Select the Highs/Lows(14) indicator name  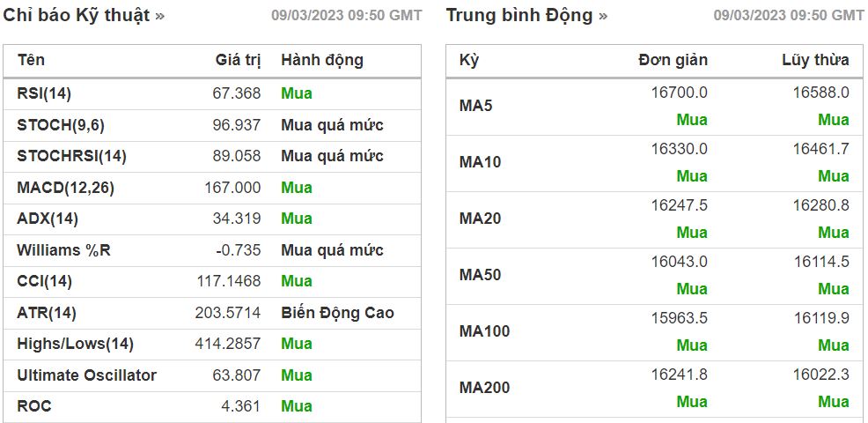click(x=76, y=345)
